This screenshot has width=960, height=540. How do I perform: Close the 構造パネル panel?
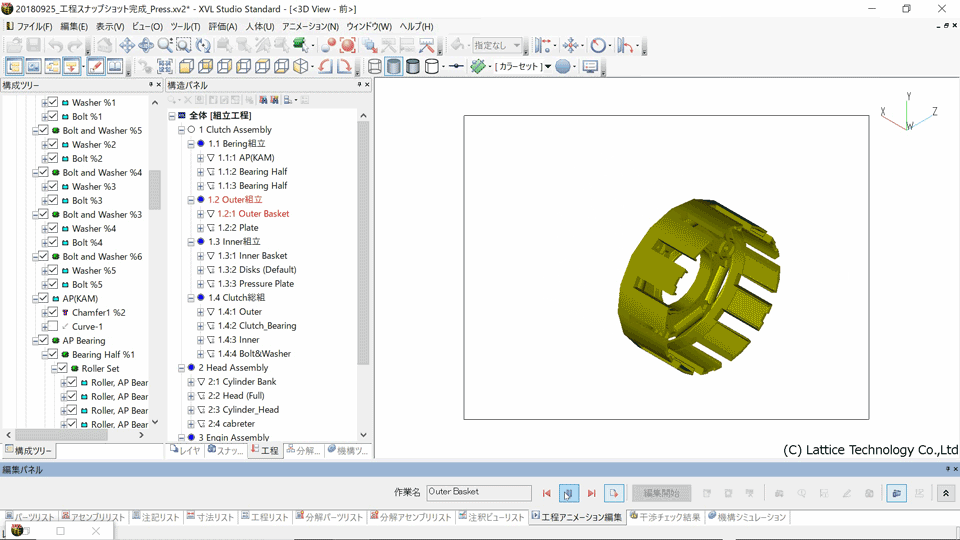[367, 84]
